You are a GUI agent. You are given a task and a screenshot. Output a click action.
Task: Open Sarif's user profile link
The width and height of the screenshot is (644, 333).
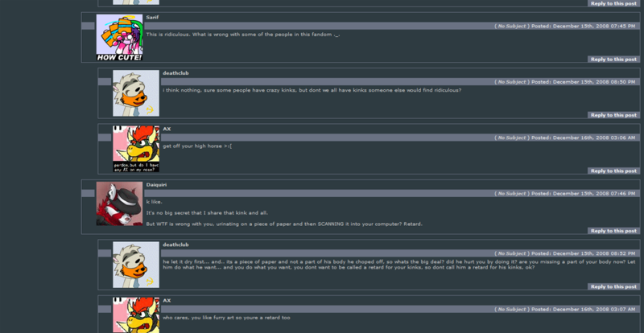point(152,17)
